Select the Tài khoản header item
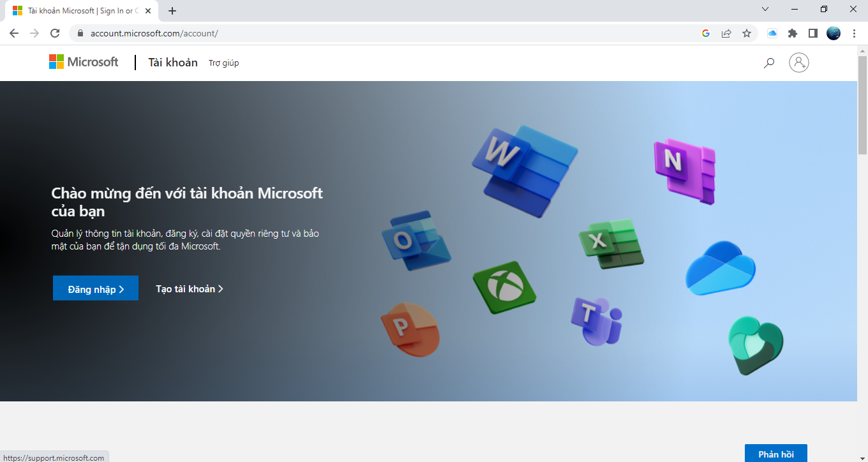Screen dimensions: 868x462 click(173, 63)
